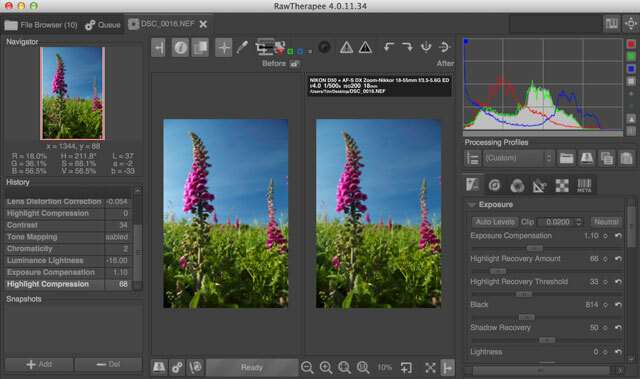Screen dimensions: 640x379
Task: Select the hand/crosshair navigation tool
Action: click(x=224, y=48)
